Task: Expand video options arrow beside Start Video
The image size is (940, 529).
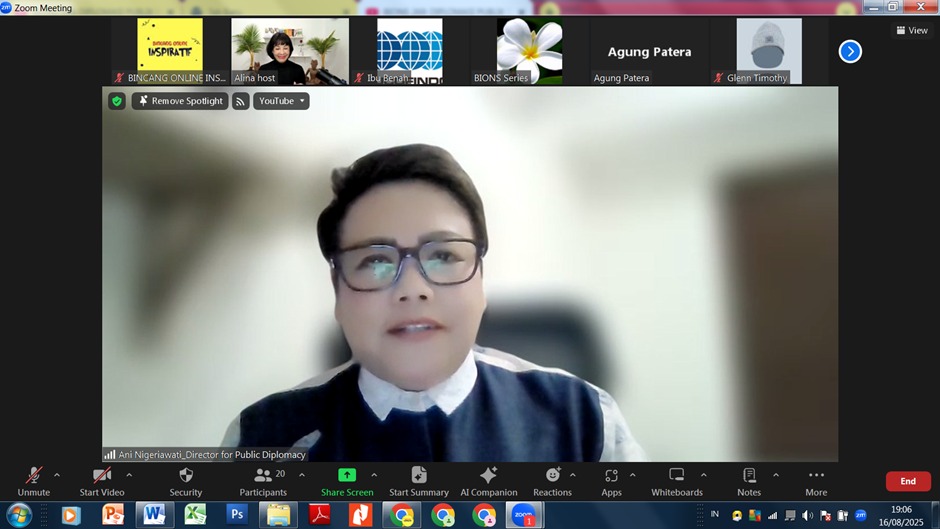Action: tap(129, 475)
